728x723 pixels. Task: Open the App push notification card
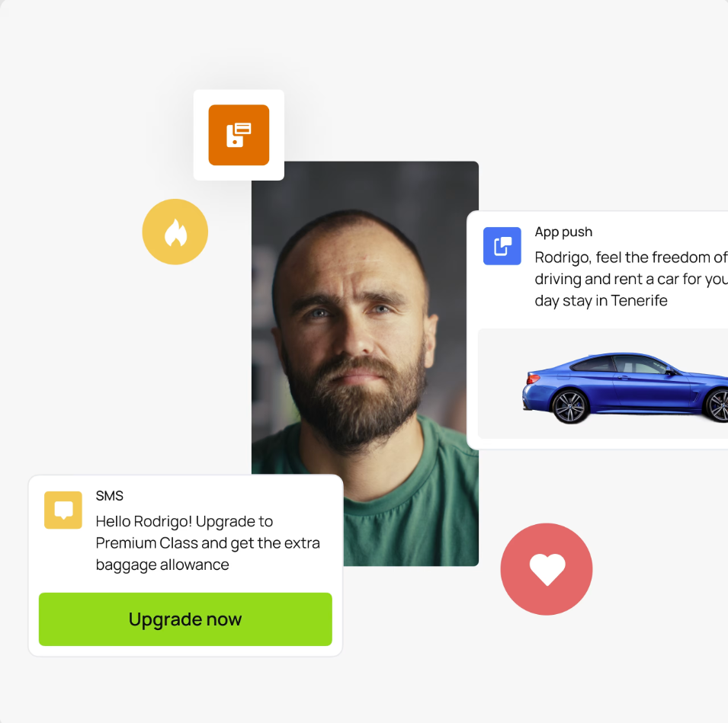598,331
